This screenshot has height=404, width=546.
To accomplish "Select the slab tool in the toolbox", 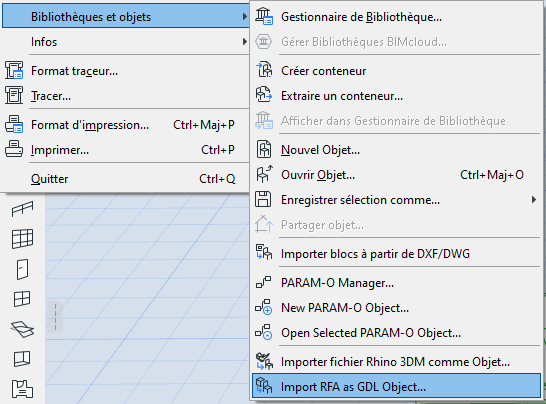I will tap(22, 329).
